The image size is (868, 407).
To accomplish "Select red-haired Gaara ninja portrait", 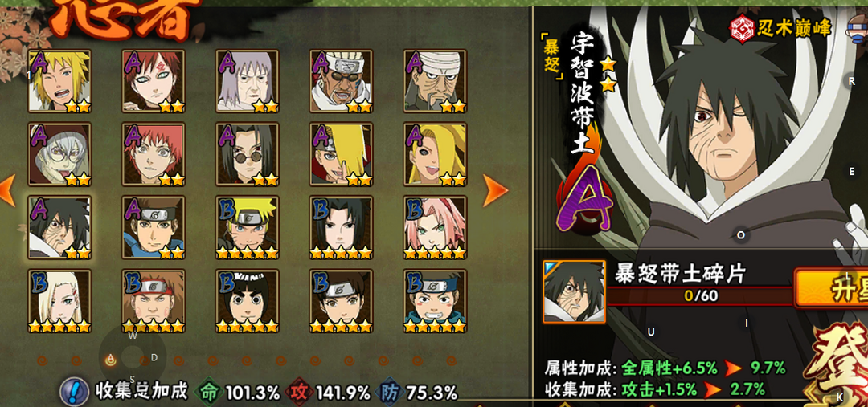I will [154, 81].
